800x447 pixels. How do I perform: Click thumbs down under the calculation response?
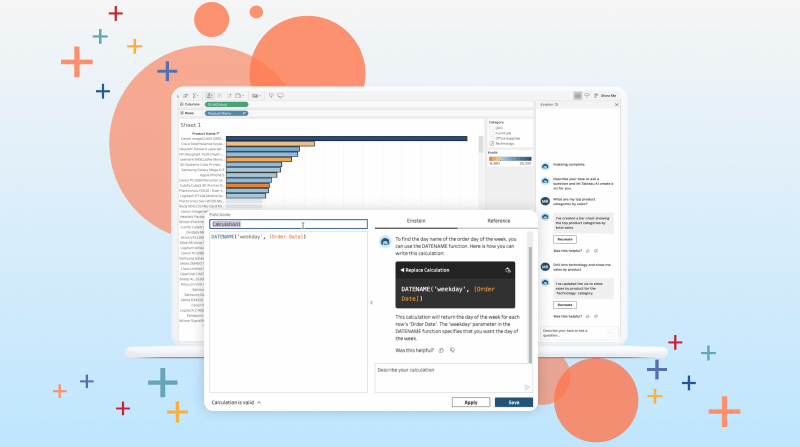(453, 350)
